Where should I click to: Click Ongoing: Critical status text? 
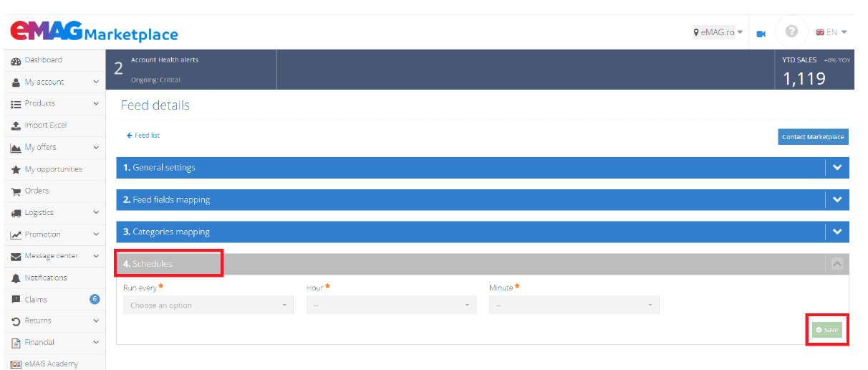coord(155,80)
